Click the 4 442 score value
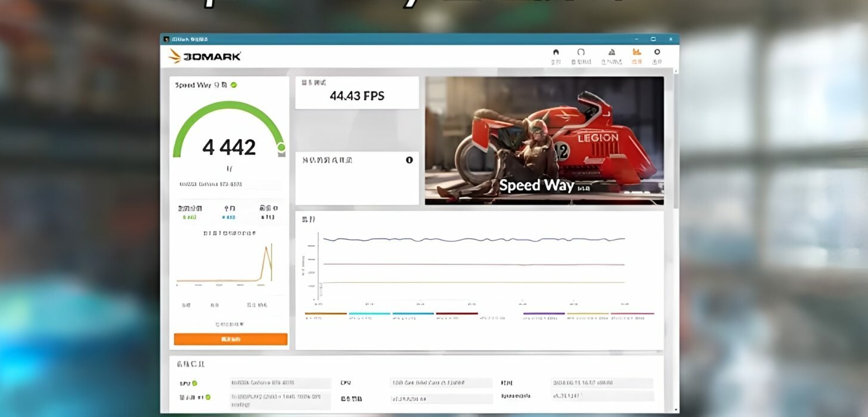 coord(229,147)
